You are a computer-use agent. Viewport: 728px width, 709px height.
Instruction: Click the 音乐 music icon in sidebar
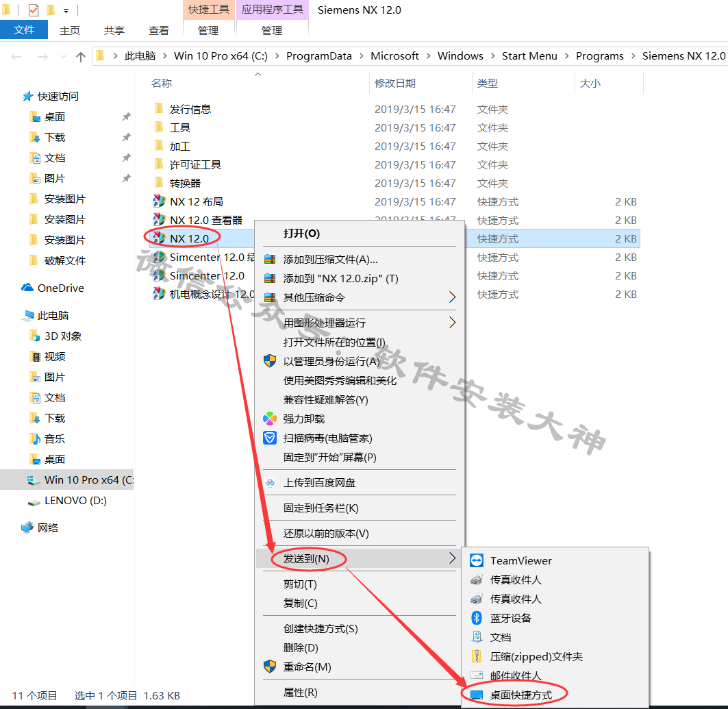35,438
